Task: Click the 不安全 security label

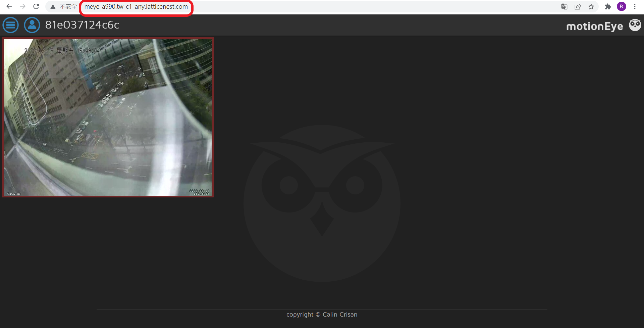Action: (x=68, y=7)
